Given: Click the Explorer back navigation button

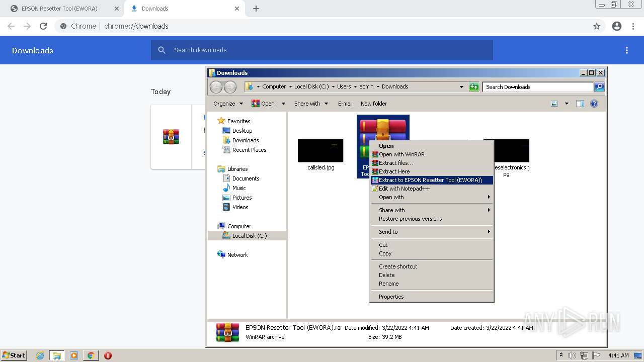Looking at the screenshot, I should [216, 87].
